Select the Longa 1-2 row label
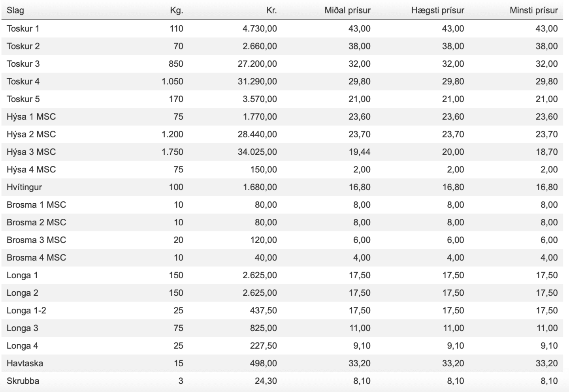The image size is (569, 392). tap(26, 311)
